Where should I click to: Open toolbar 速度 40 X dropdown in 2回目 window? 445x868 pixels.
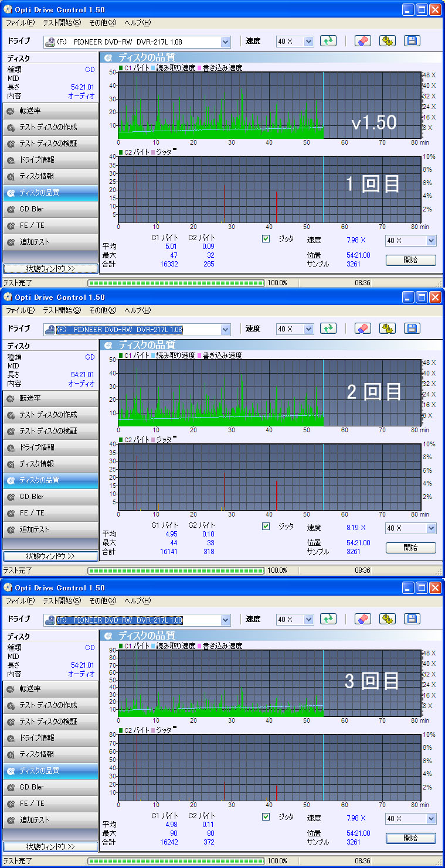click(308, 330)
